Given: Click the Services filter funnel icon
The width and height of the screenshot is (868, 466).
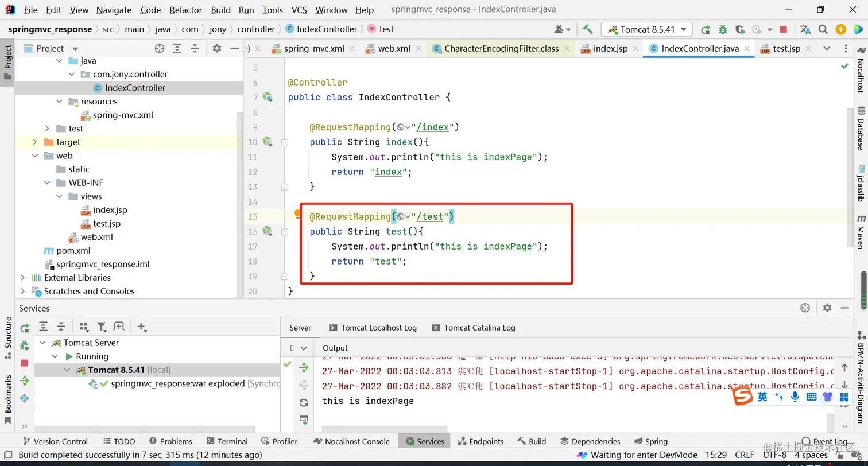Looking at the screenshot, I should [102, 327].
